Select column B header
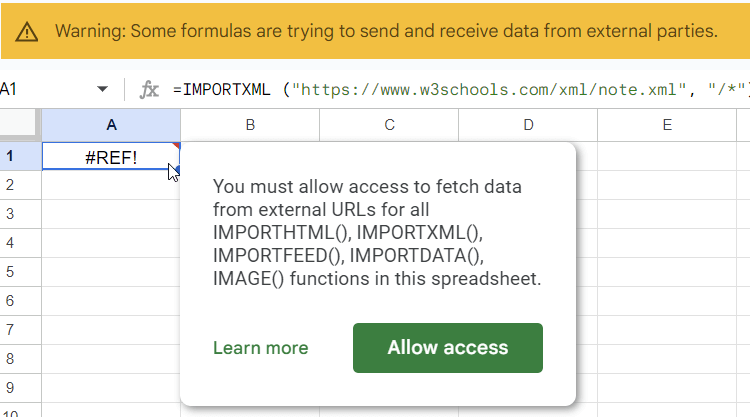 tap(250, 125)
